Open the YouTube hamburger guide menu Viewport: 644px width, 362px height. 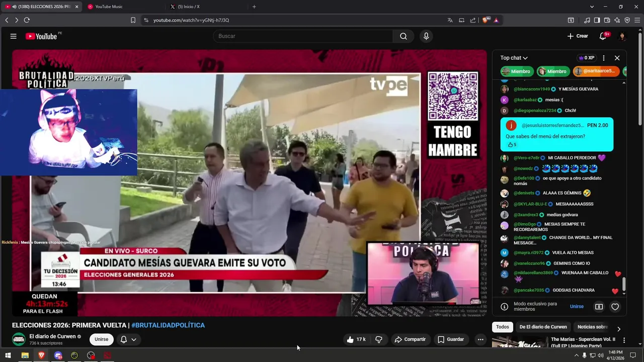[x=14, y=36]
